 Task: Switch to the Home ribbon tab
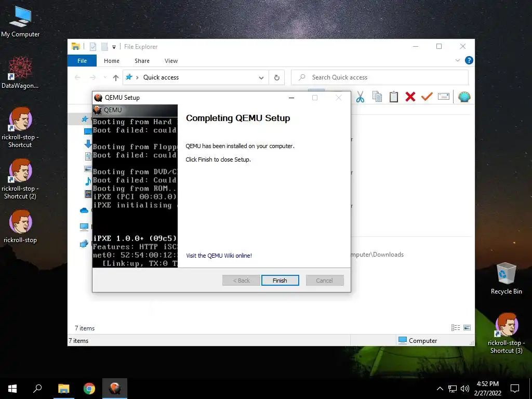tap(112, 61)
